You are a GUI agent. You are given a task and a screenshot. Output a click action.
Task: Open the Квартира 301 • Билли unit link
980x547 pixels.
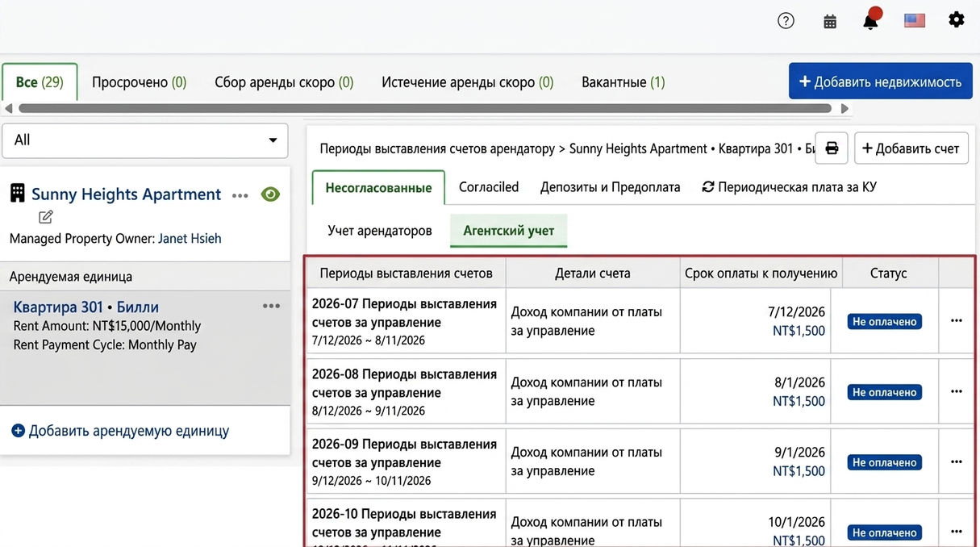click(86, 307)
